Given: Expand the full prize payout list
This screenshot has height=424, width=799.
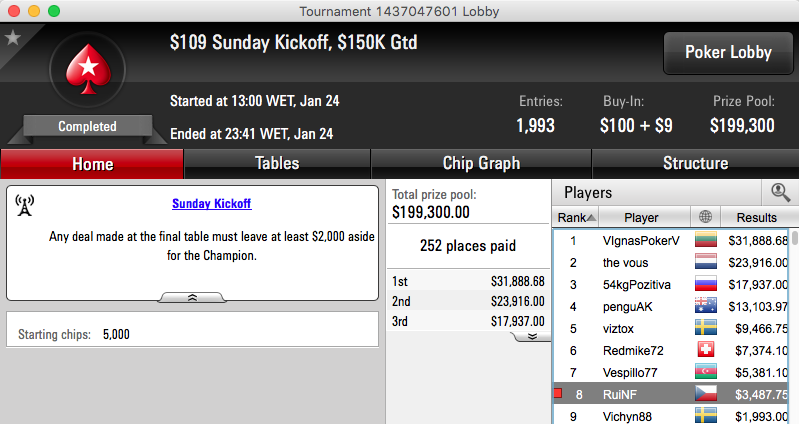Looking at the screenshot, I should tap(532, 336).
